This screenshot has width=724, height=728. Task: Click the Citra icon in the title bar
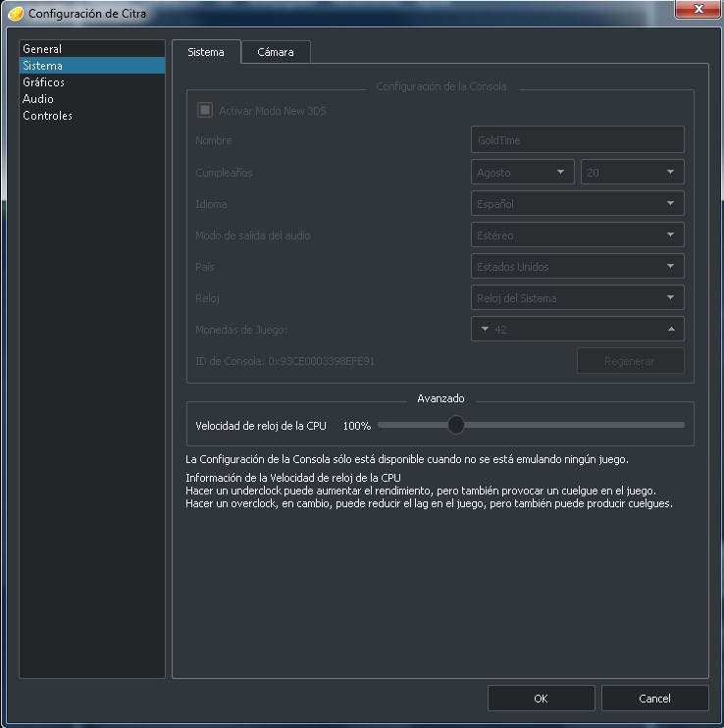[x=16, y=14]
